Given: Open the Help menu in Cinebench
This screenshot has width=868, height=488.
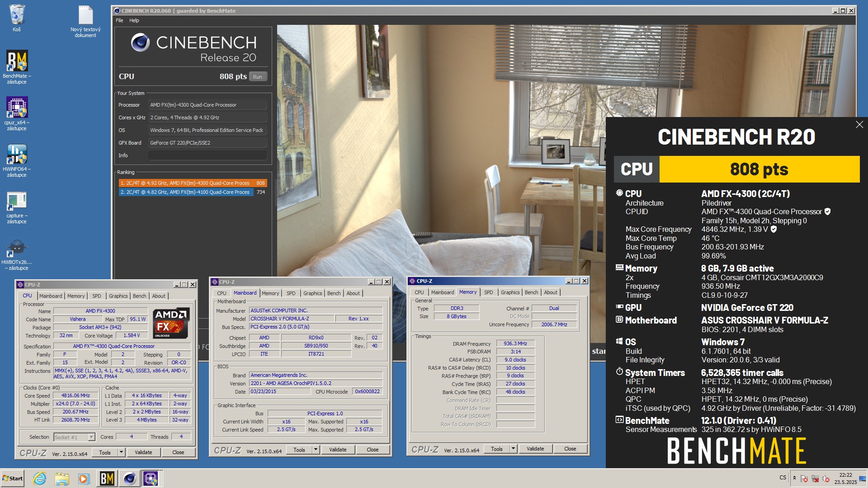Looking at the screenshot, I should (134, 20).
